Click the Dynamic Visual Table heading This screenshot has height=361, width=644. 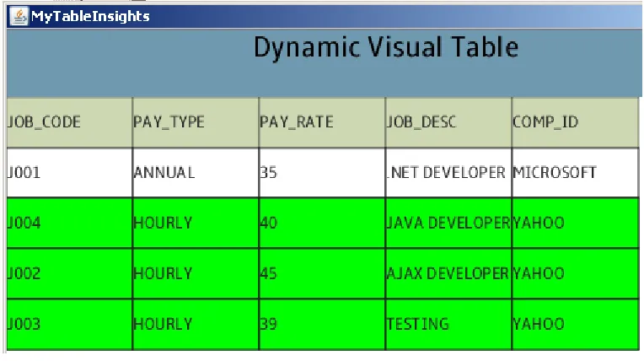click(x=386, y=47)
